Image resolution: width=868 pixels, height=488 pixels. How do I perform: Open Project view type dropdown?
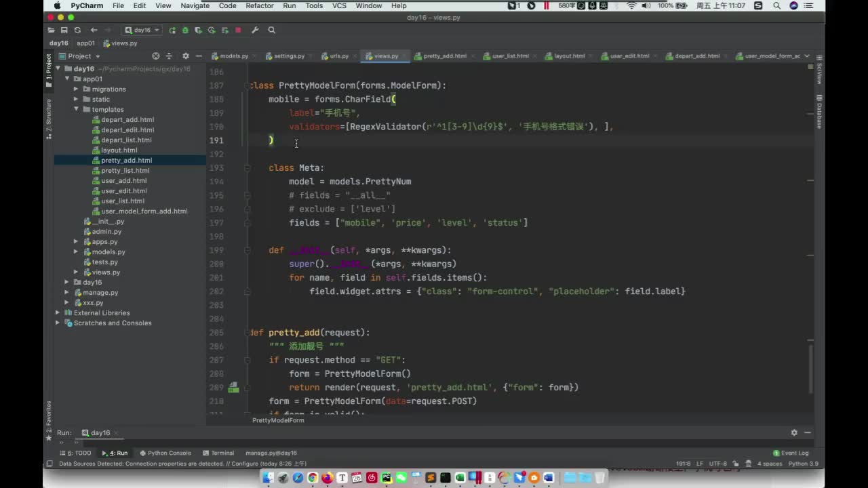(79, 56)
